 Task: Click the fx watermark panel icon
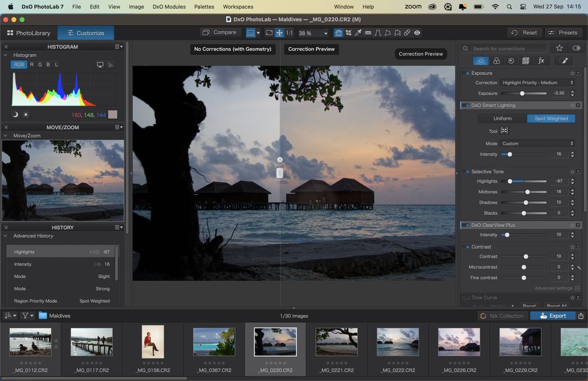click(x=543, y=61)
